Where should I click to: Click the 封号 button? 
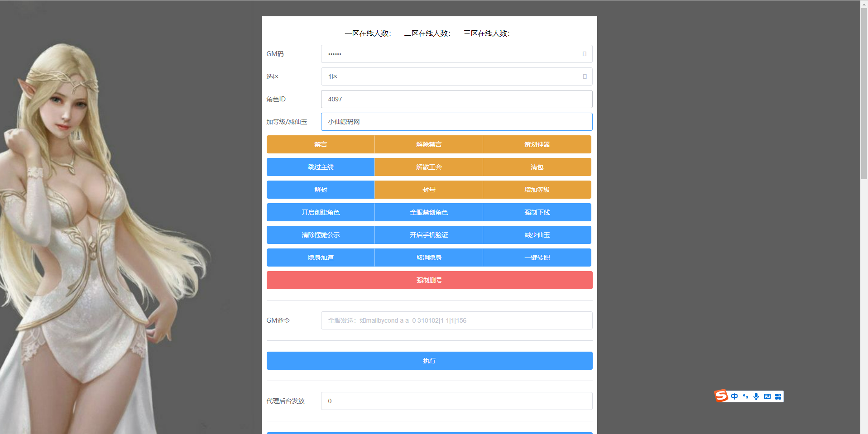(x=429, y=190)
